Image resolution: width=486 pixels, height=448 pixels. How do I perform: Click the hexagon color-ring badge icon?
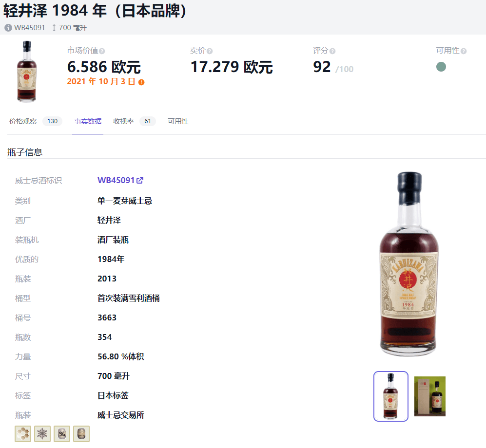[x=23, y=434]
